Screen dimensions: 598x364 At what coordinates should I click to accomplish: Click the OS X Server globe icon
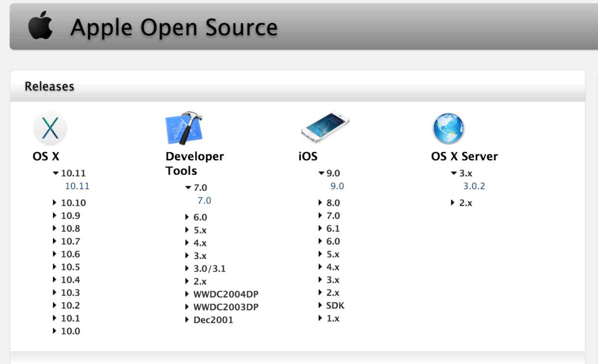(x=448, y=128)
